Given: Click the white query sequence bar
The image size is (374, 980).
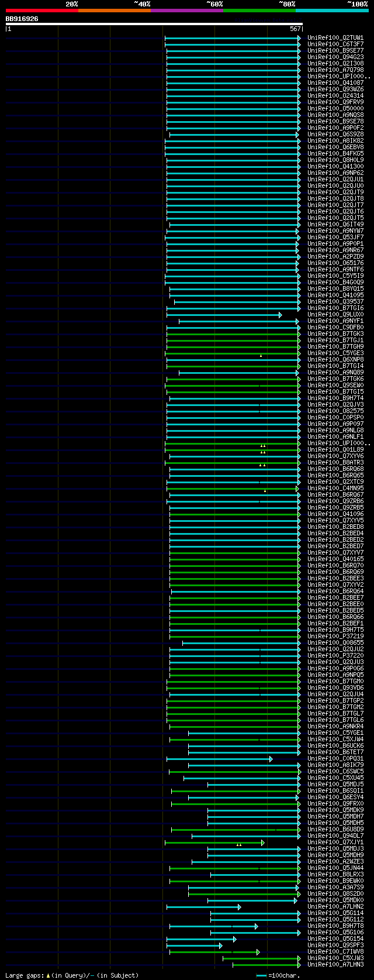Looking at the screenshot, I should point(154,24).
